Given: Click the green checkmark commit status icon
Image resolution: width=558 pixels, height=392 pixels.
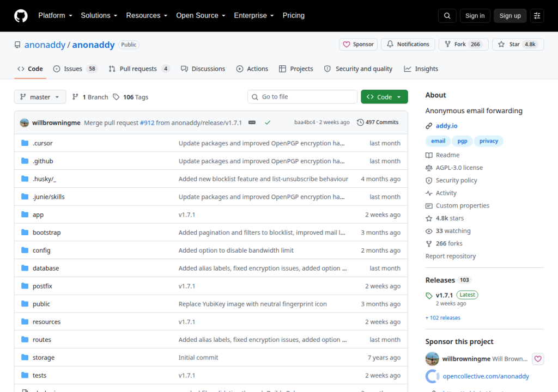Looking at the screenshot, I should (x=268, y=122).
